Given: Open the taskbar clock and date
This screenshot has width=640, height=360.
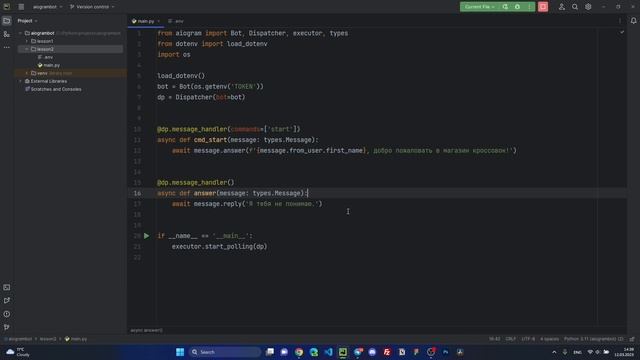Looking at the screenshot, I should coord(625,352).
